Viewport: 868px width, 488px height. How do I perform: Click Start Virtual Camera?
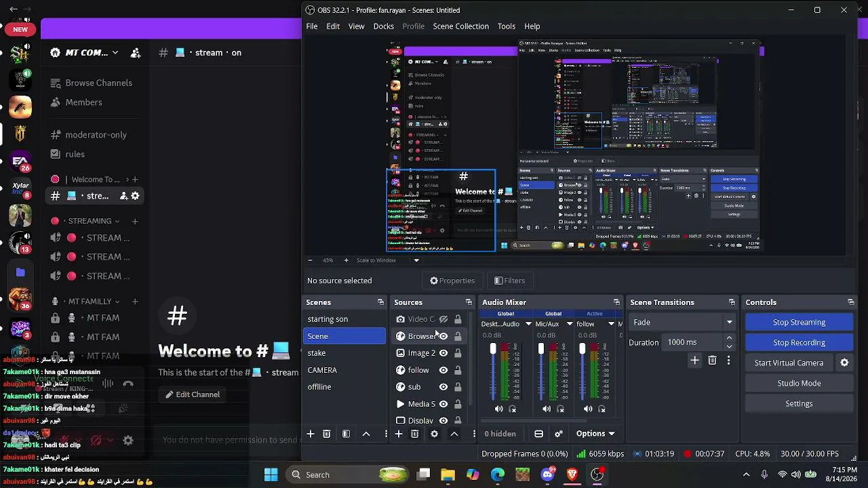click(x=789, y=363)
